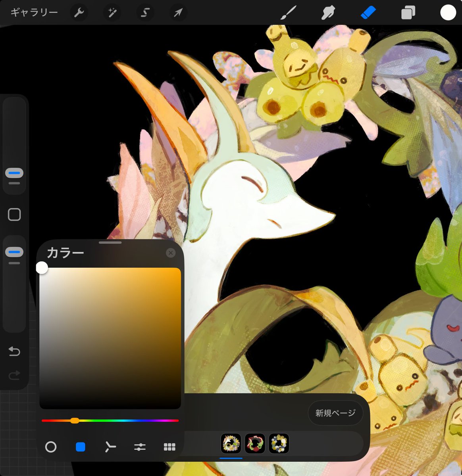Open the Layers panel

(x=408, y=13)
